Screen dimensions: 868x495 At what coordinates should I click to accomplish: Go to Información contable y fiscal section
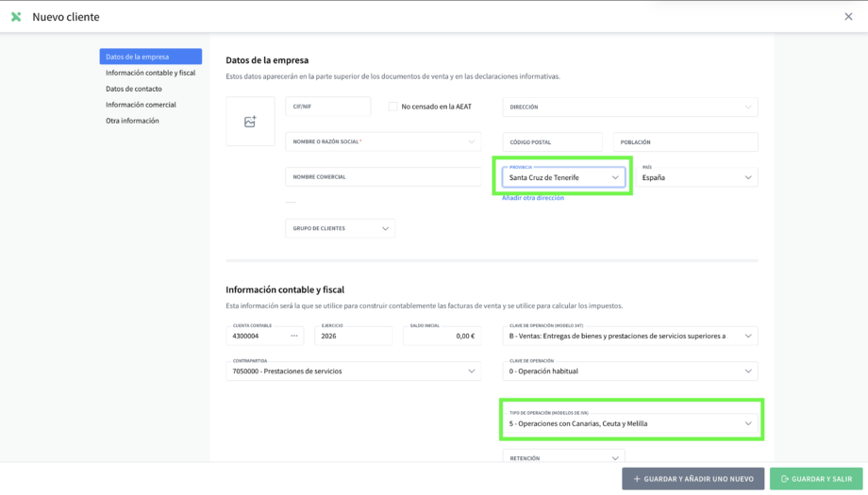(150, 73)
